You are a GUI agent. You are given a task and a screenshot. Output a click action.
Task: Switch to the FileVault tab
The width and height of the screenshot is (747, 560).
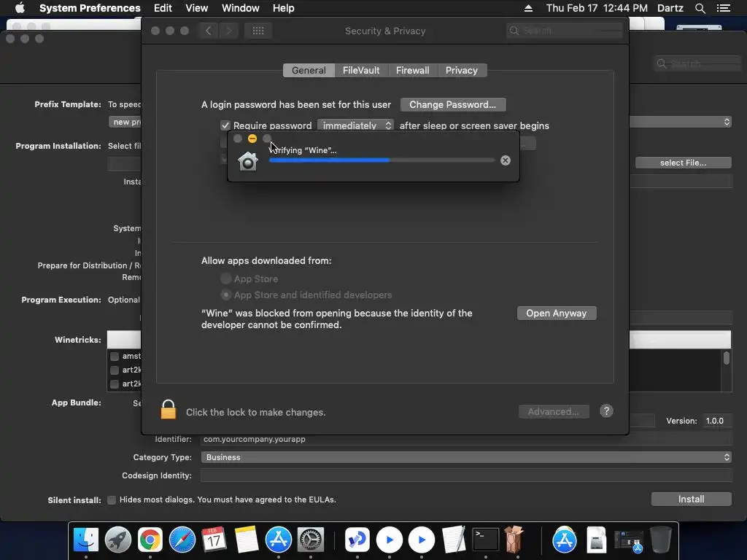[x=361, y=71]
